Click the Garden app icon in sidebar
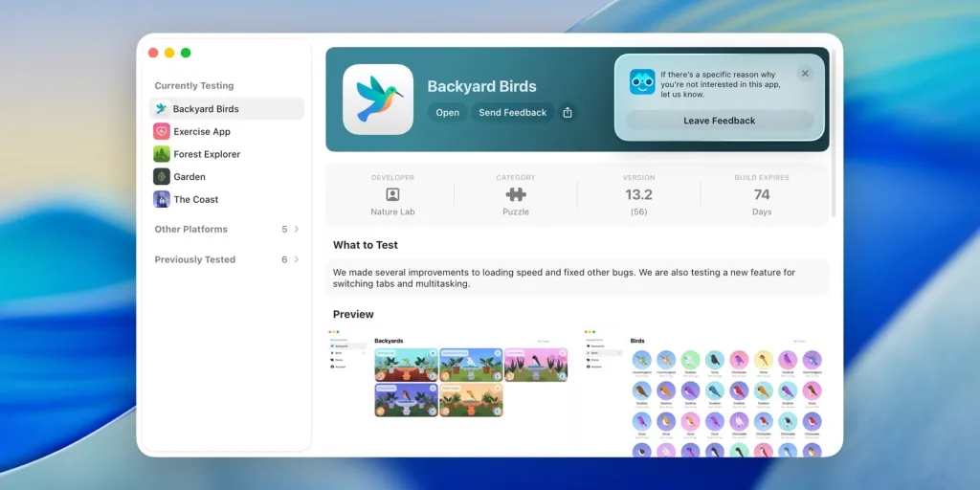980x490 pixels. point(162,177)
